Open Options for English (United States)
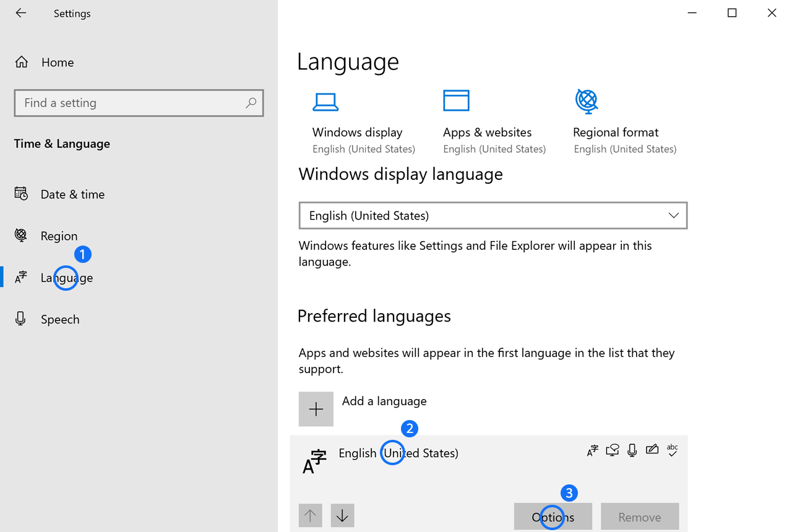The height and width of the screenshot is (532, 792). 553,517
